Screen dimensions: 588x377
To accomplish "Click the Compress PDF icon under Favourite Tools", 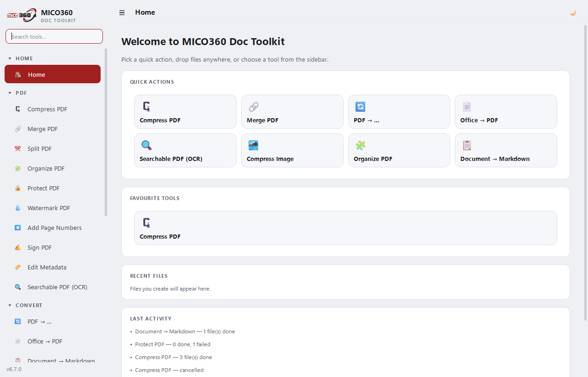I will coord(147,223).
